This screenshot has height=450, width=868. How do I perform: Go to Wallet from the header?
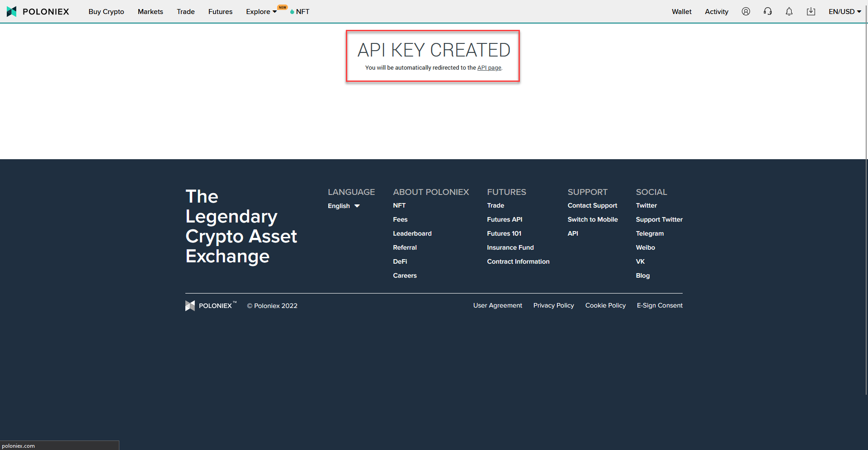[x=681, y=11]
